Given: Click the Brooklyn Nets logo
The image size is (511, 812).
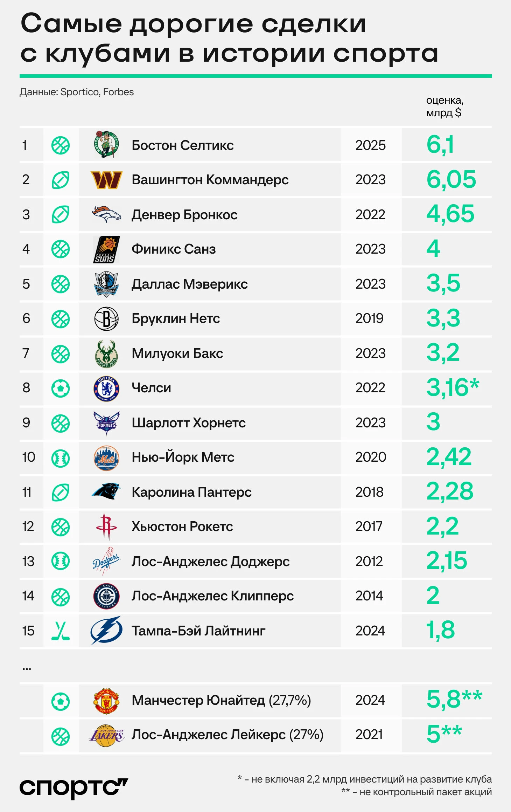Looking at the screenshot, I should [x=106, y=319].
